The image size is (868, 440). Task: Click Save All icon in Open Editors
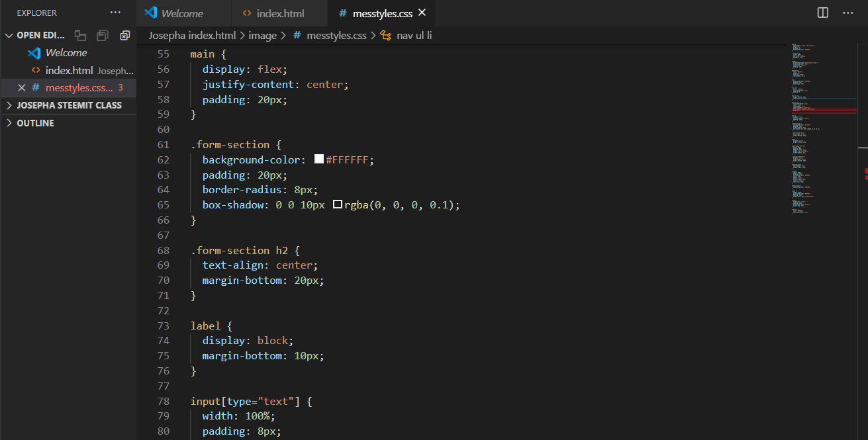point(103,35)
